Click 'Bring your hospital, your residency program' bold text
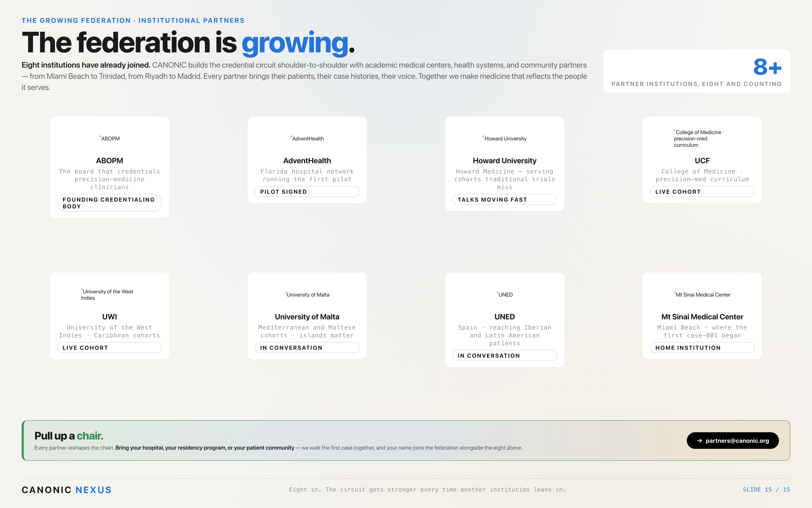 (205, 448)
